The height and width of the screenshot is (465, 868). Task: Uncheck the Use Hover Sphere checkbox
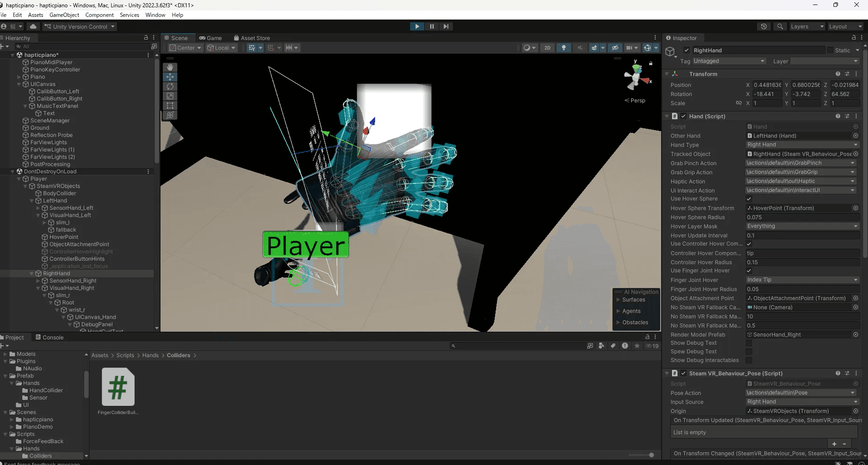pyautogui.click(x=748, y=199)
